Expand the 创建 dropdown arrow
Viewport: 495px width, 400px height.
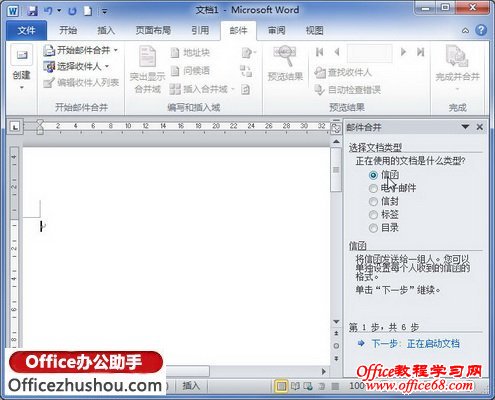(22, 88)
